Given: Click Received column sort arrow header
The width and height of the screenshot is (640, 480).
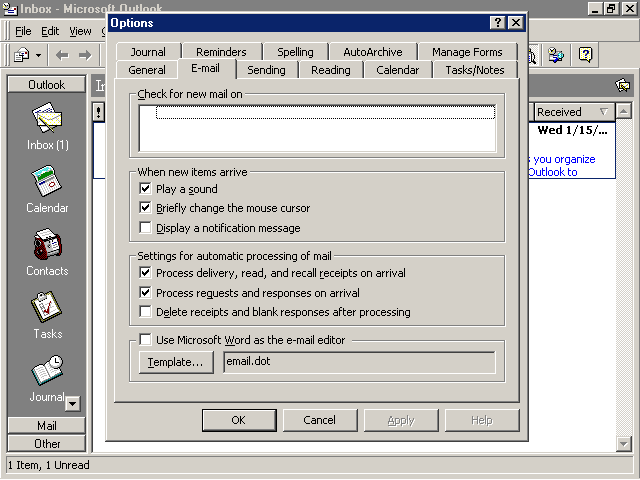Looking at the screenshot, I should (603, 111).
